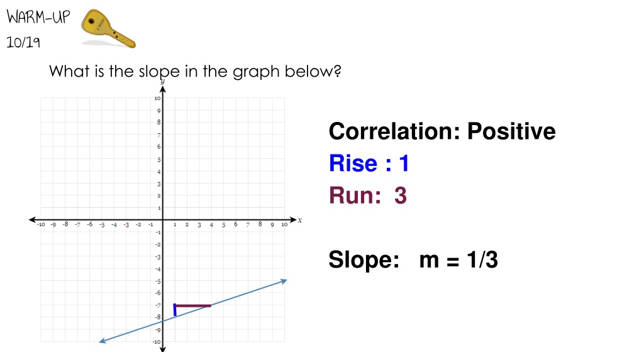Image resolution: width=644 pixels, height=362 pixels.
Task: Click the slope question text
Action: [195, 72]
